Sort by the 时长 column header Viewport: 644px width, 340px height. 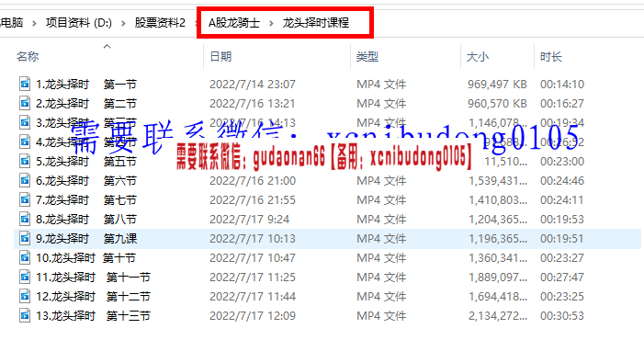coord(551,56)
